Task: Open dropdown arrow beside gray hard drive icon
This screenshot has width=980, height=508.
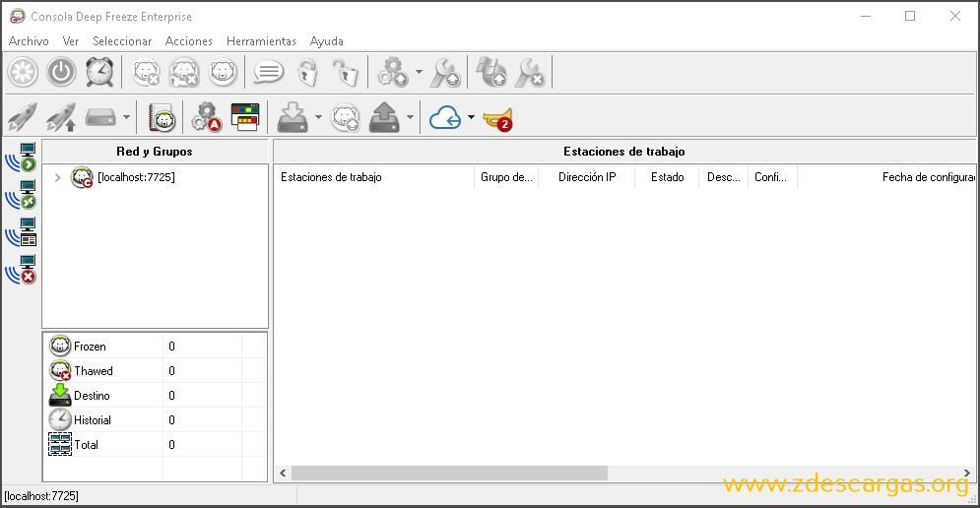Action: (126, 117)
